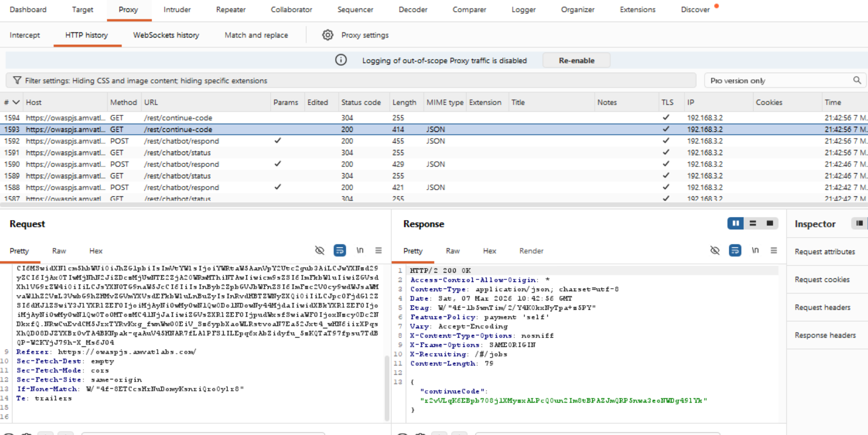Viewport: 868px width, 435px height.
Task: Click the Re-enable button
Action: click(x=576, y=60)
